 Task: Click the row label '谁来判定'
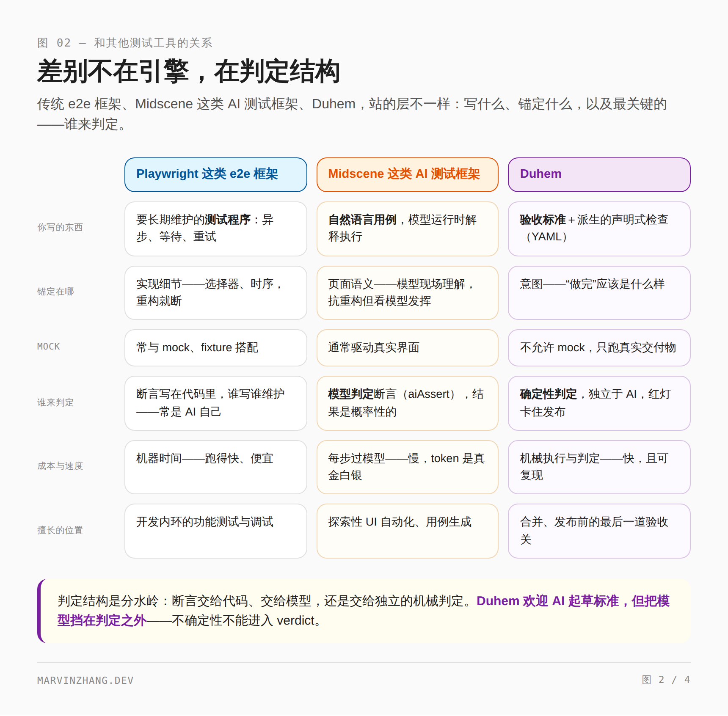click(55, 402)
